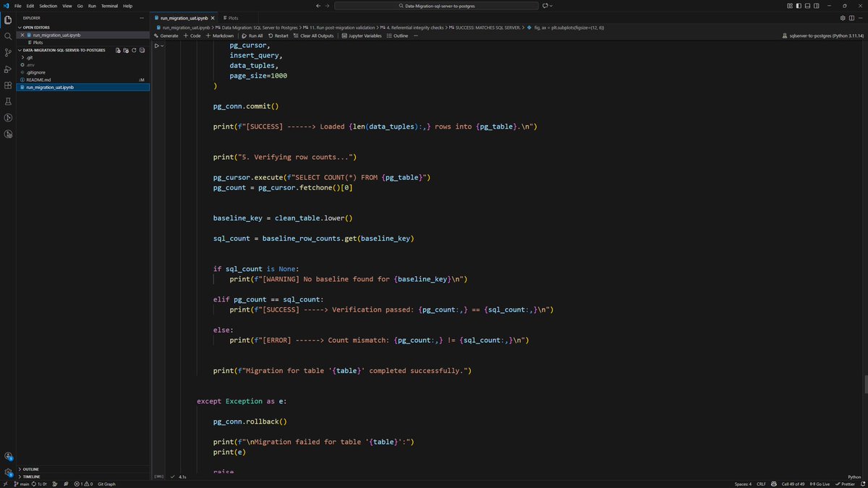Image resolution: width=868 pixels, height=488 pixels.
Task: Close the run_migration_uat.ipynb editor tab
Action: [x=212, y=17]
